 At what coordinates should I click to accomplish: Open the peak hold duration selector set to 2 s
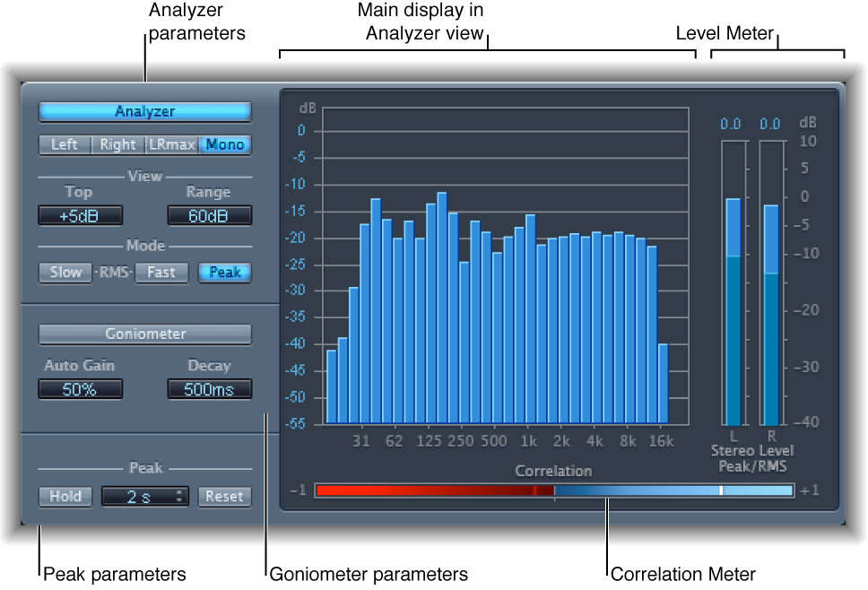144,496
